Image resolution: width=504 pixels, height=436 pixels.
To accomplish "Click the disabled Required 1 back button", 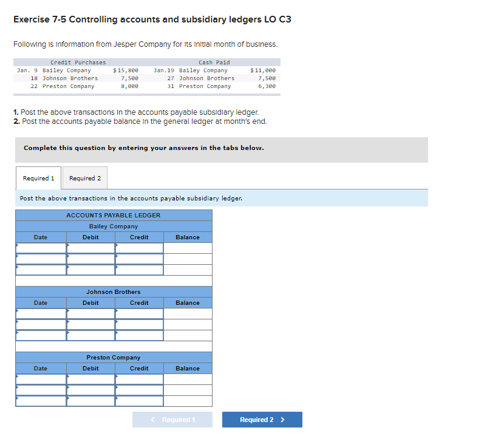I will pyautogui.click(x=172, y=419).
